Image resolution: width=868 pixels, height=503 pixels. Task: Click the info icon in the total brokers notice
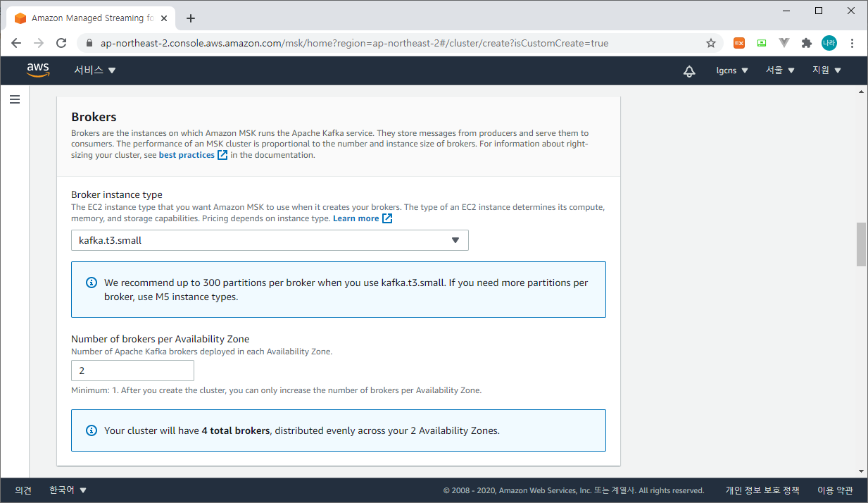[x=92, y=430]
